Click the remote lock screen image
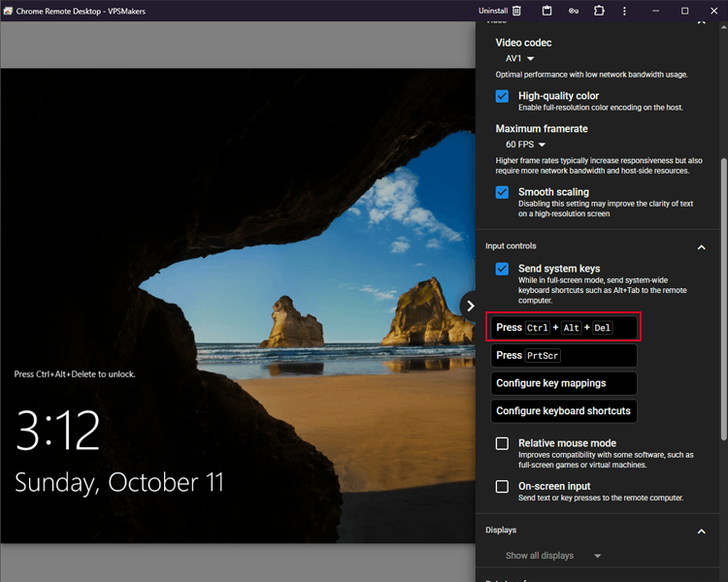 click(x=238, y=306)
